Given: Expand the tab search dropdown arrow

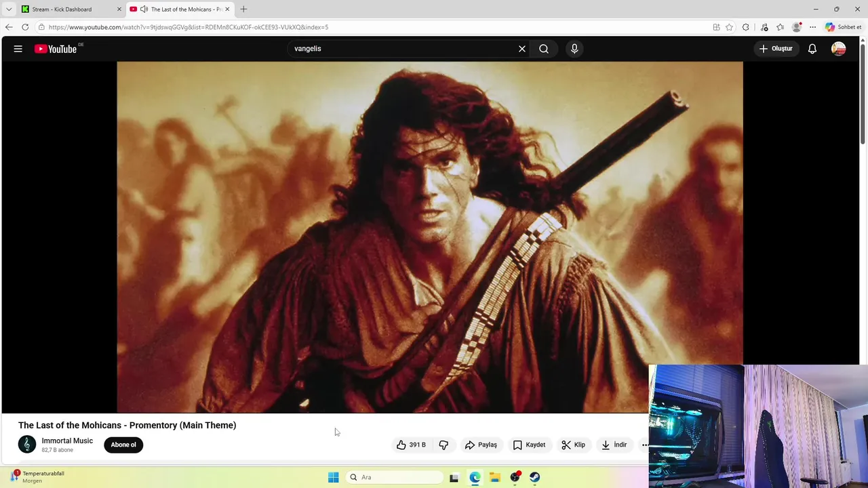Looking at the screenshot, I should point(9,9).
